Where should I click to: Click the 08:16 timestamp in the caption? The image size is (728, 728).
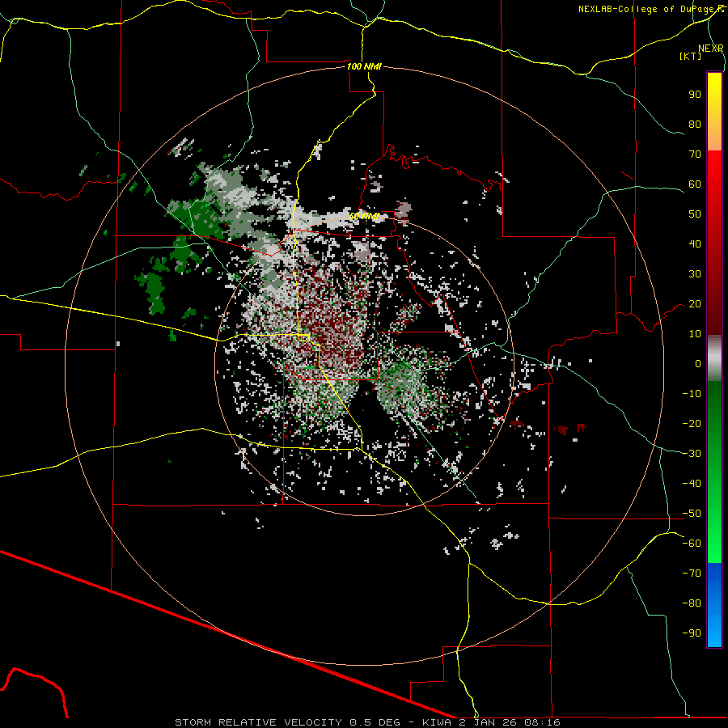tap(542, 722)
